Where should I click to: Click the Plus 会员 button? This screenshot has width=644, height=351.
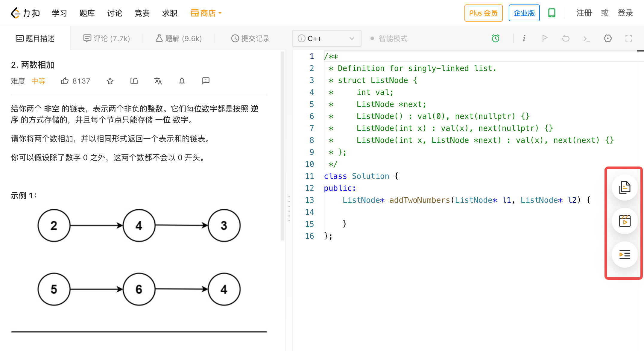483,13
